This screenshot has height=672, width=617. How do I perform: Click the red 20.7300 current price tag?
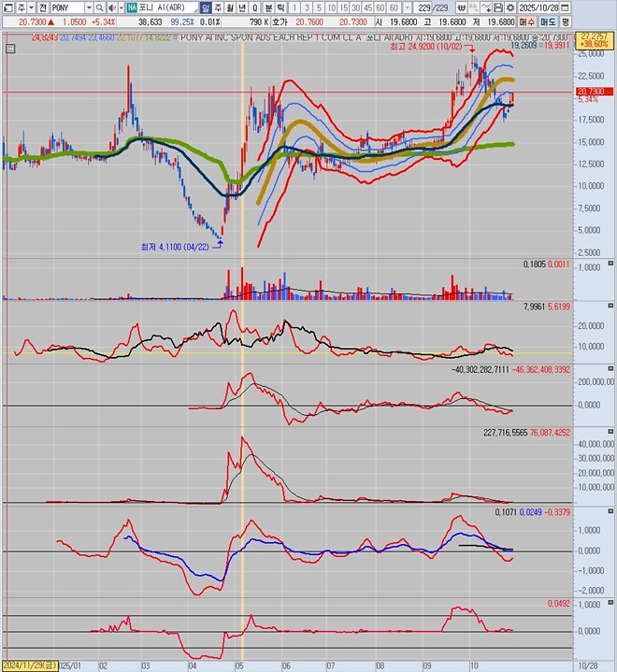coord(594,92)
